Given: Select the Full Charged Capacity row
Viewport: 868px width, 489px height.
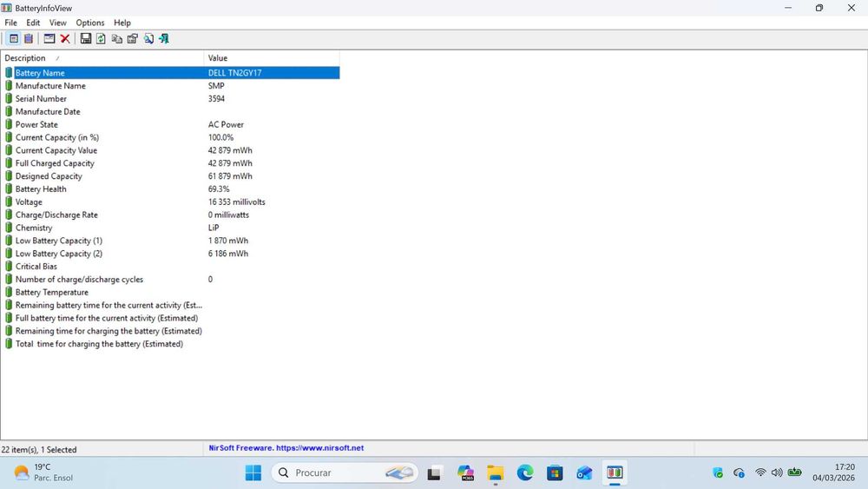Looking at the screenshot, I should [172, 163].
